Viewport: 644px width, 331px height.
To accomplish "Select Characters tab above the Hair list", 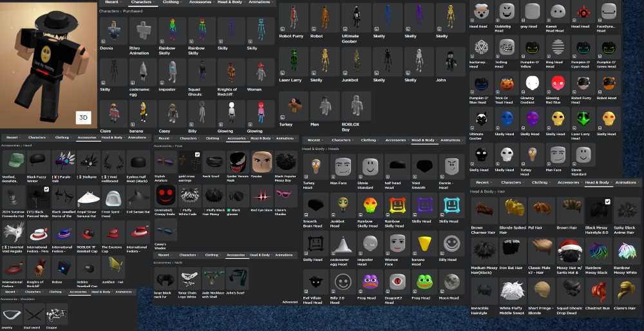I will tap(512, 182).
